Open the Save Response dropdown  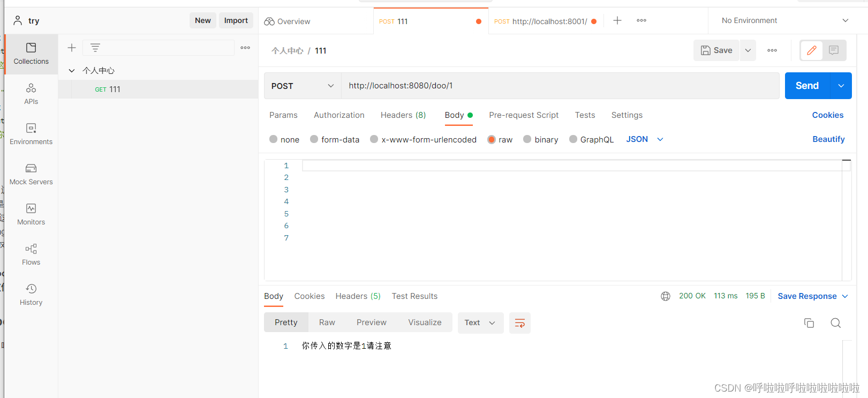[813, 296]
